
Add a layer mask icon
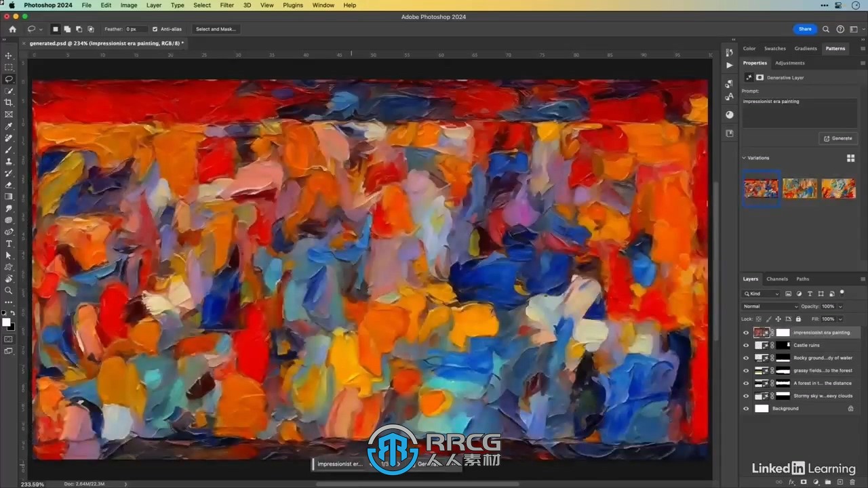point(804,482)
